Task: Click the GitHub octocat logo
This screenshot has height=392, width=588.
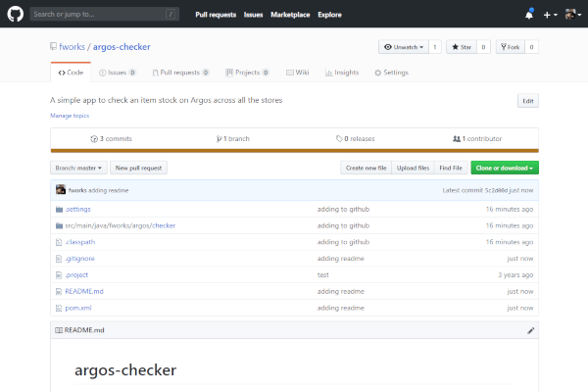Action: (x=15, y=15)
